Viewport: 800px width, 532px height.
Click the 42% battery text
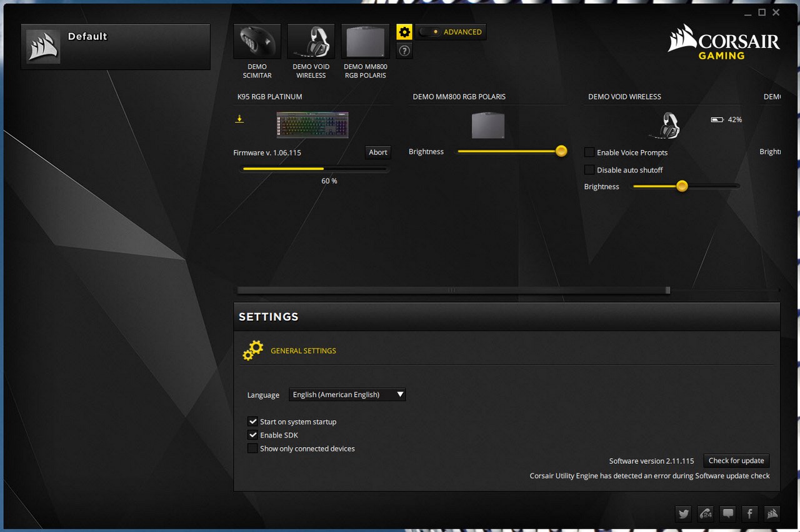click(x=735, y=119)
